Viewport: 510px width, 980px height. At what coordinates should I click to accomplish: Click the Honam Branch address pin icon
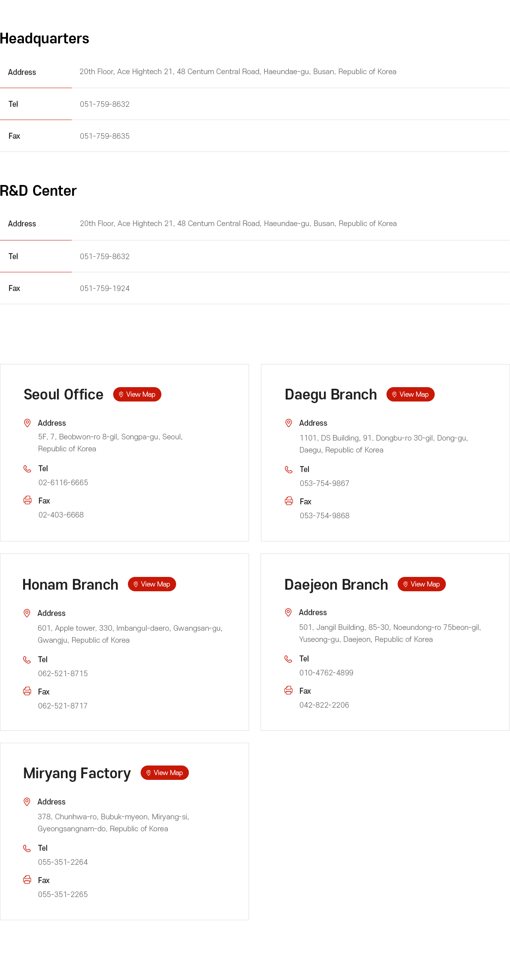click(27, 613)
